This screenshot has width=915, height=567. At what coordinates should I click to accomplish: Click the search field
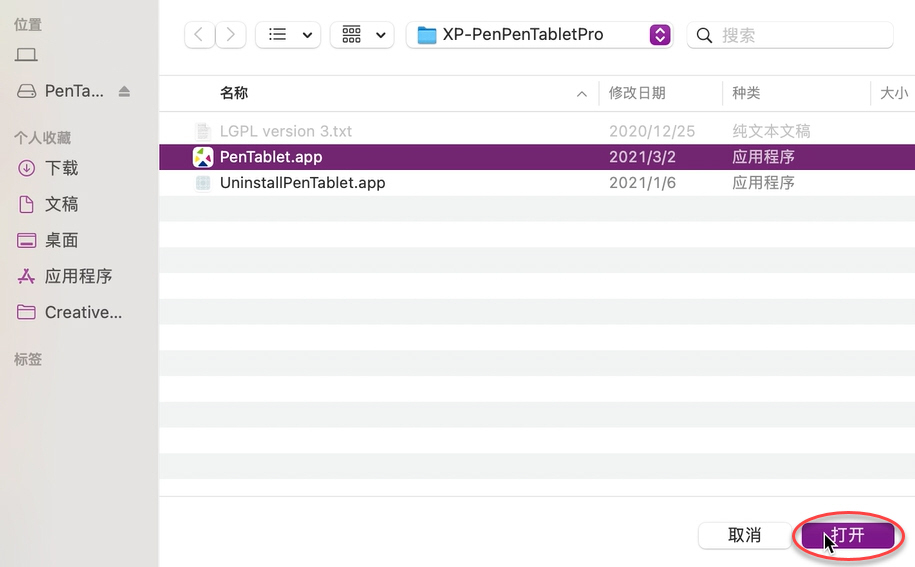point(790,35)
